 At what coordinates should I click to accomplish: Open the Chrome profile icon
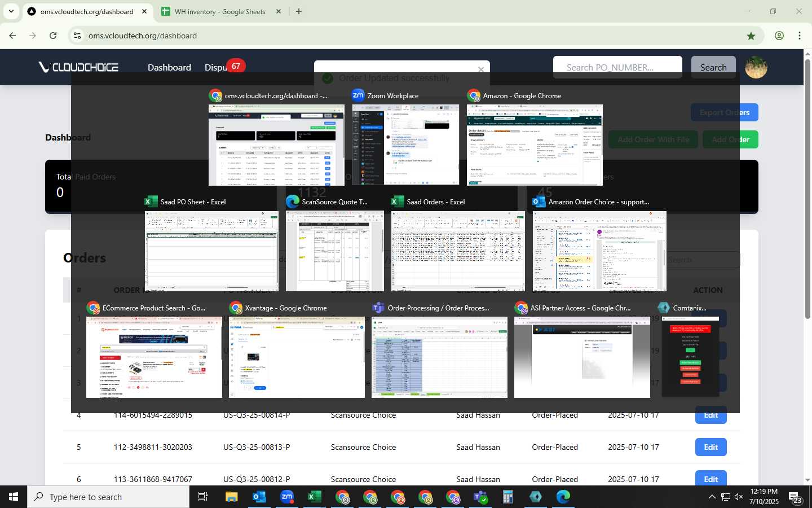pos(779,36)
